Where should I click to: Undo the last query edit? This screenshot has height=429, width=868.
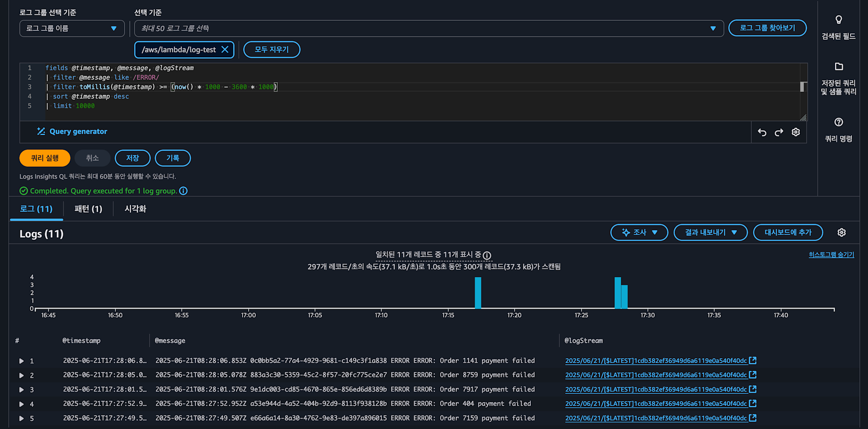pyautogui.click(x=762, y=132)
